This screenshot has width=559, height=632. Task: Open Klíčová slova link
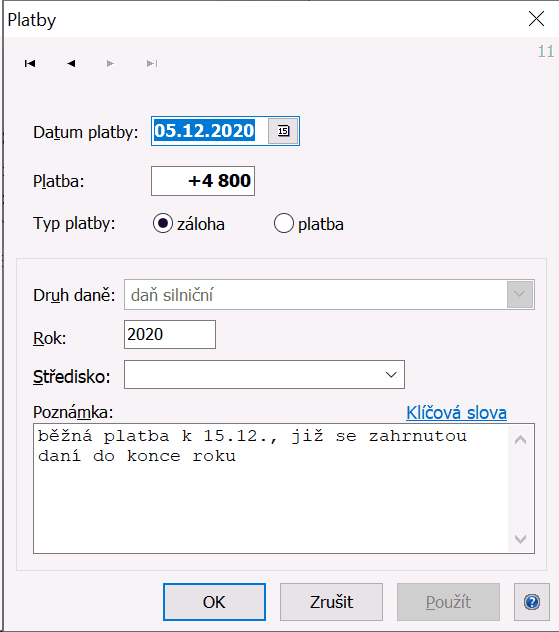coord(456,413)
